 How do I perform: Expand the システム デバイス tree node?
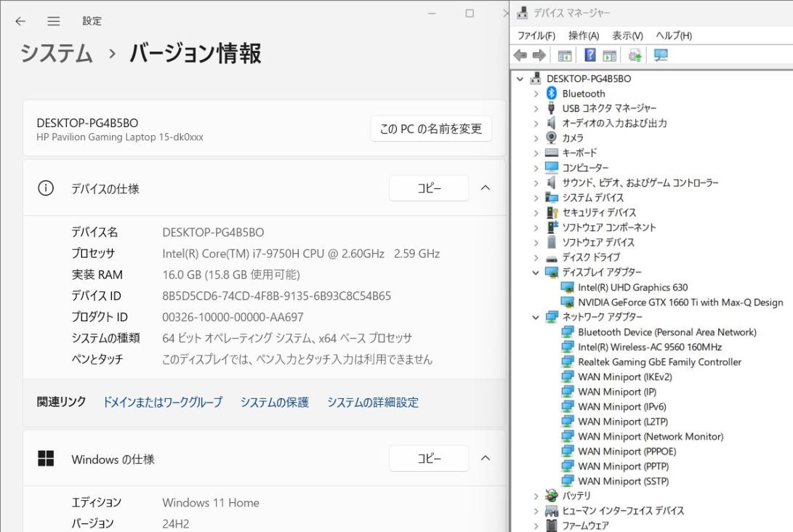536,198
